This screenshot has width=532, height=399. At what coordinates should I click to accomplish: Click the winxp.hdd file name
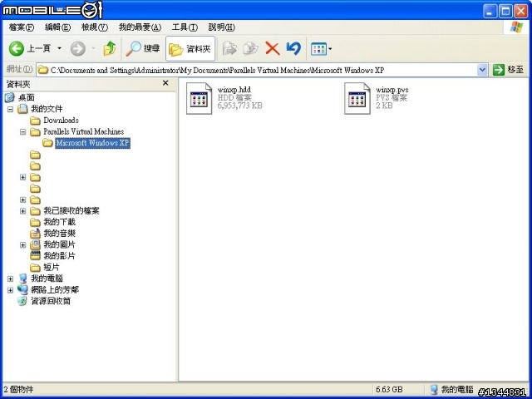(234, 90)
